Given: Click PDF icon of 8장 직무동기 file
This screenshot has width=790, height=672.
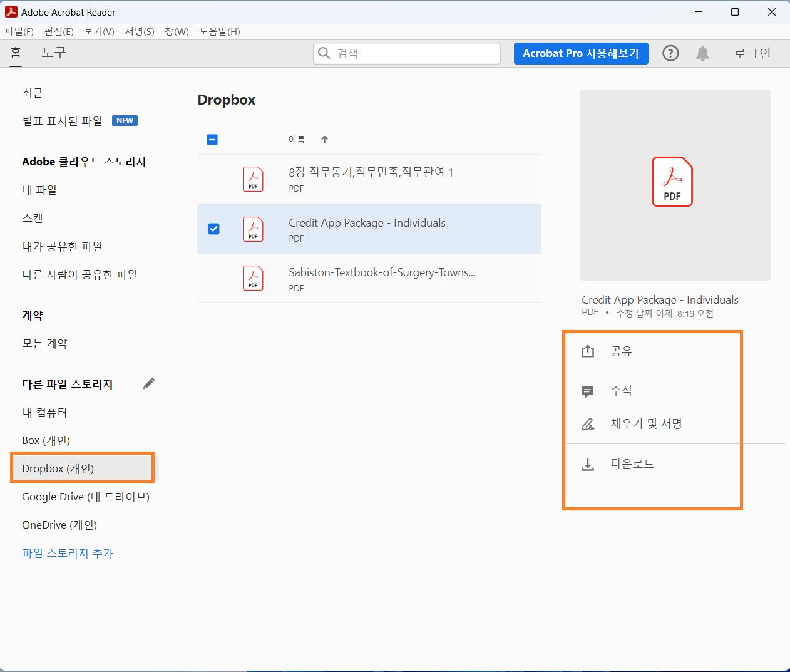Looking at the screenshot, I should click(252, 179).
